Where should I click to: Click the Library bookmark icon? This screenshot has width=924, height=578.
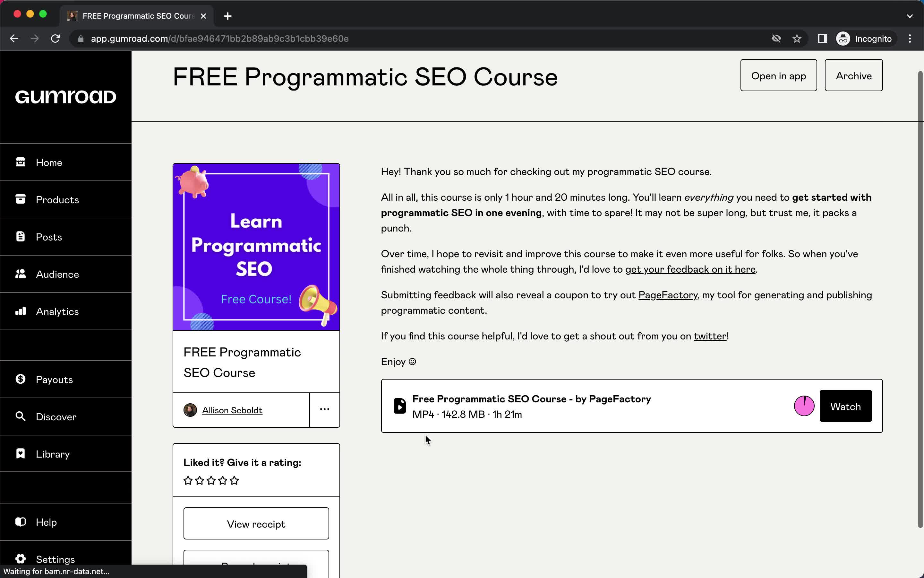point(20,453)
